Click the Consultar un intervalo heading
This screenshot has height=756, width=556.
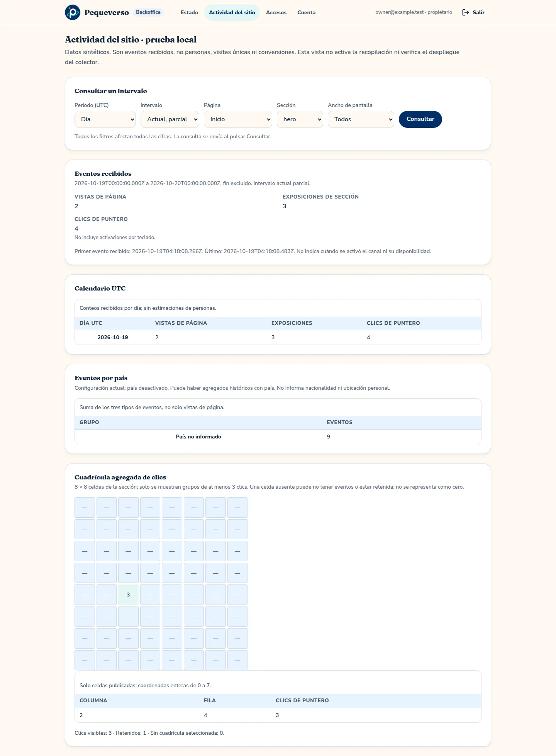[111, 91]
